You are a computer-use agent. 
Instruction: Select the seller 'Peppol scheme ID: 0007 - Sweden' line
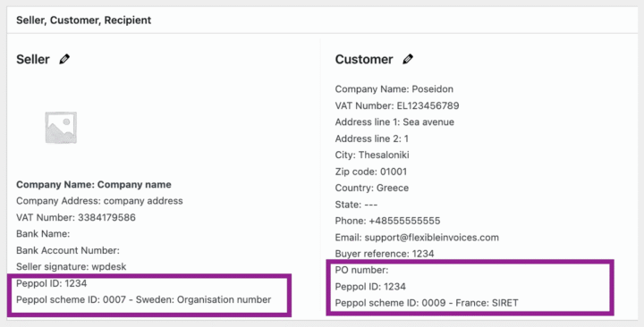tap(144, 299)
